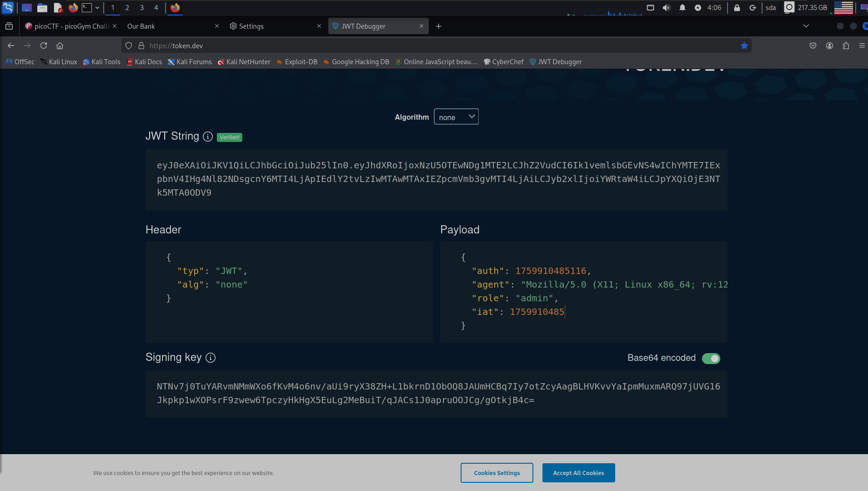Screen dimensions: 868x491
Task: Open the Firefox hamburger menu
Action: tap(862, 46)
